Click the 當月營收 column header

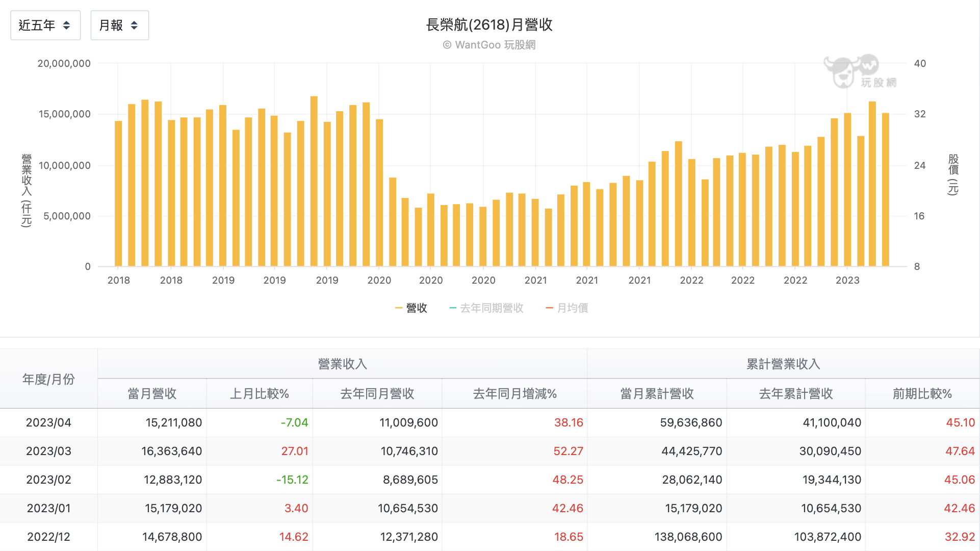click(152, 394)
